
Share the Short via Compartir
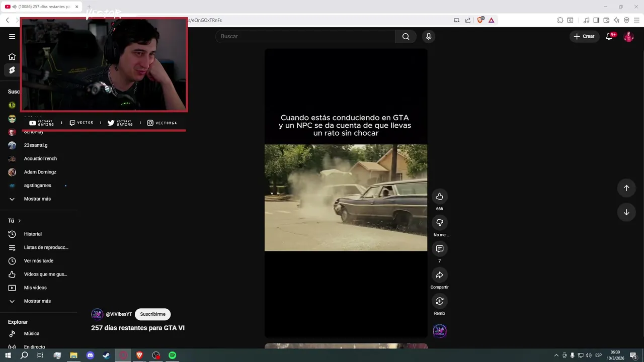(x=440, y=275)
